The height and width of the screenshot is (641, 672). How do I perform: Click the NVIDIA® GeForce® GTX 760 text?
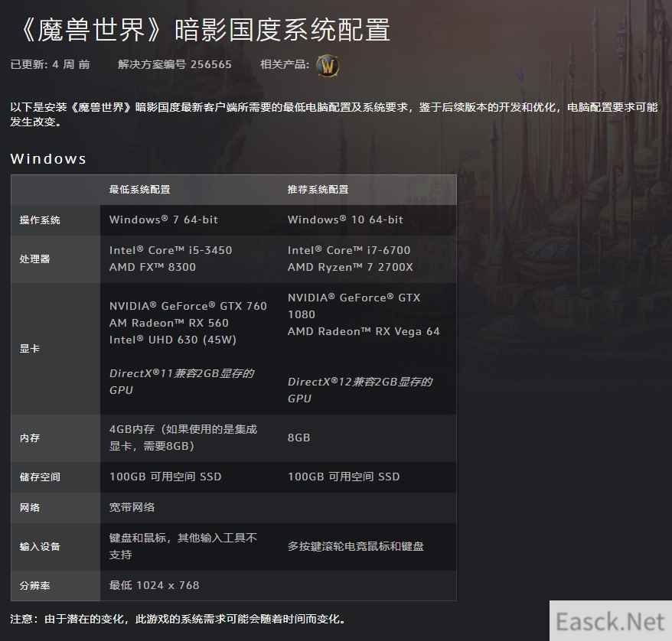point(188,306)
